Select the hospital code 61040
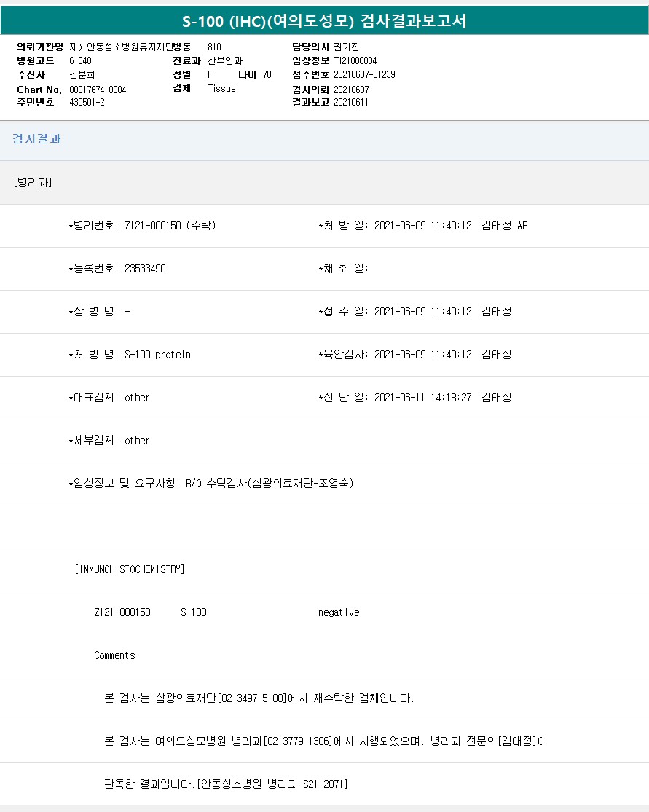 point(80,60)
